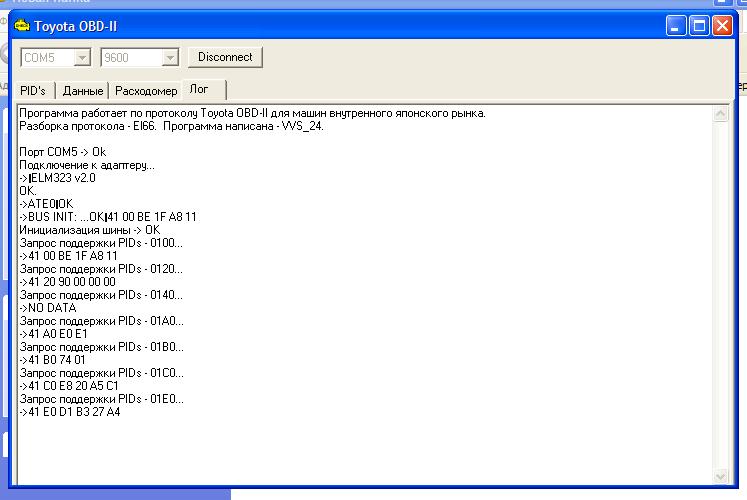Viewport: 747px width, 500px height.
Task: Minimize the Toyota OBD-II window
Action: [676, 26]
